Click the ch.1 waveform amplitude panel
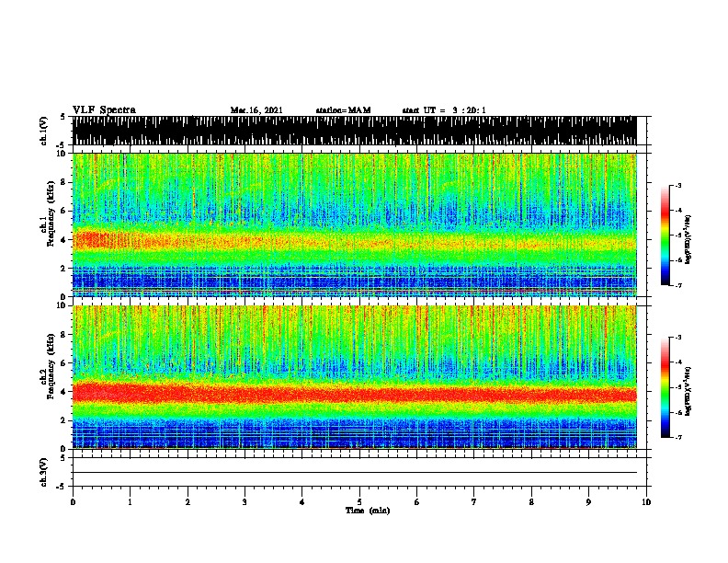This screenshot has width=728, height=563. [355, 131]
